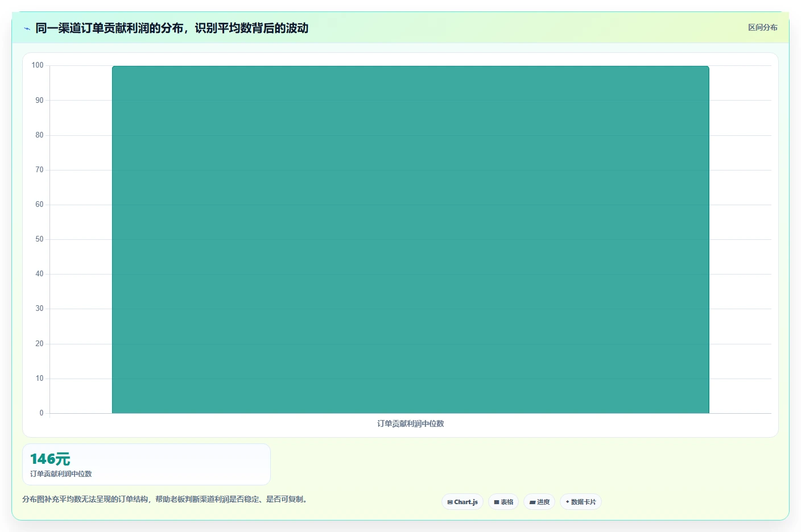Click the y-axis tick label 40
The width and height of the screenshot is (801, 532).
(x=39, y=273)
